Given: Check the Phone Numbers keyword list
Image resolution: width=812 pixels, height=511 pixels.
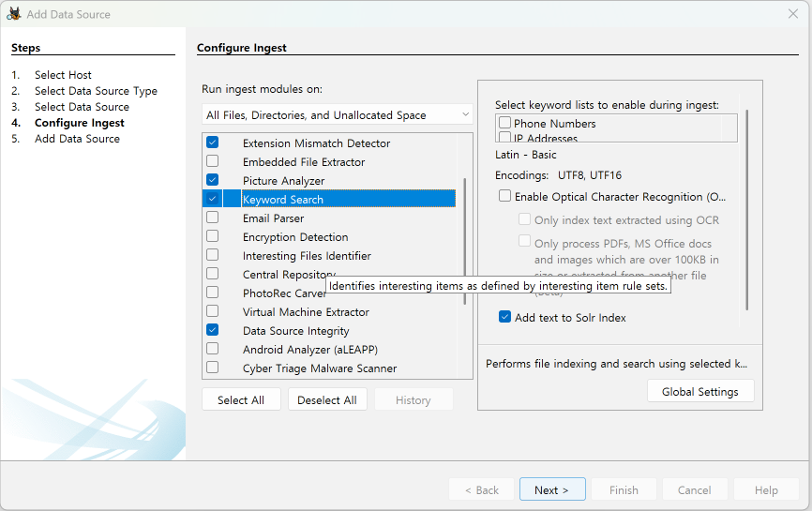Looking at the screenshot, I should click(x=504, y=123).
